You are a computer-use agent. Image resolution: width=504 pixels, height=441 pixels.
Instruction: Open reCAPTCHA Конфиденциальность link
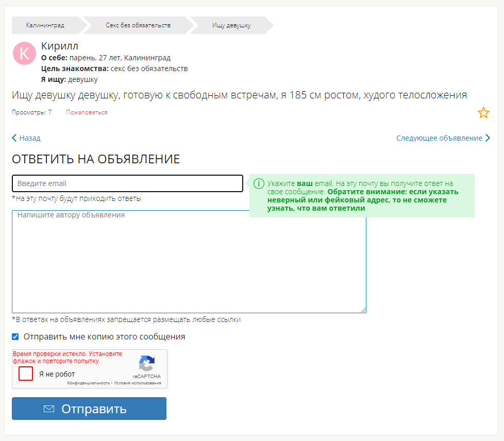[x=89, y=383]
